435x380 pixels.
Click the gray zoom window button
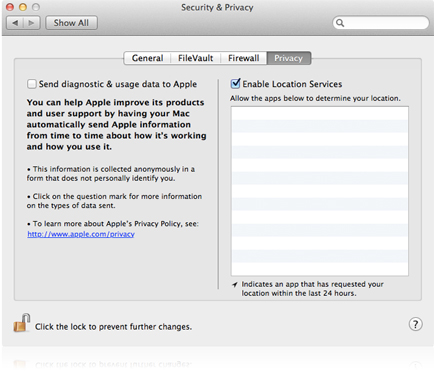click(36, 7)
